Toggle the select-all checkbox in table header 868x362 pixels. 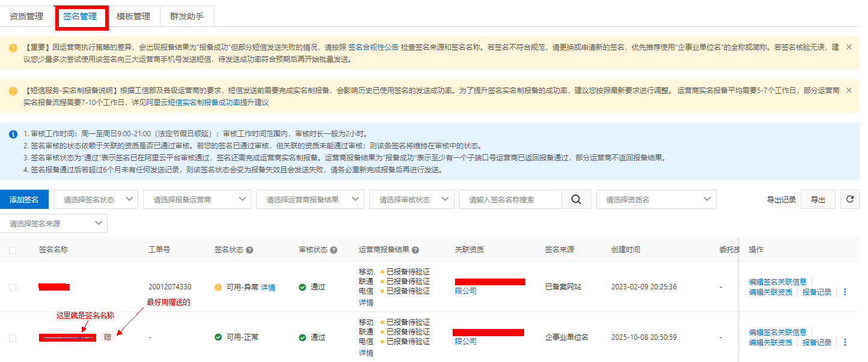tap(13, 250)
